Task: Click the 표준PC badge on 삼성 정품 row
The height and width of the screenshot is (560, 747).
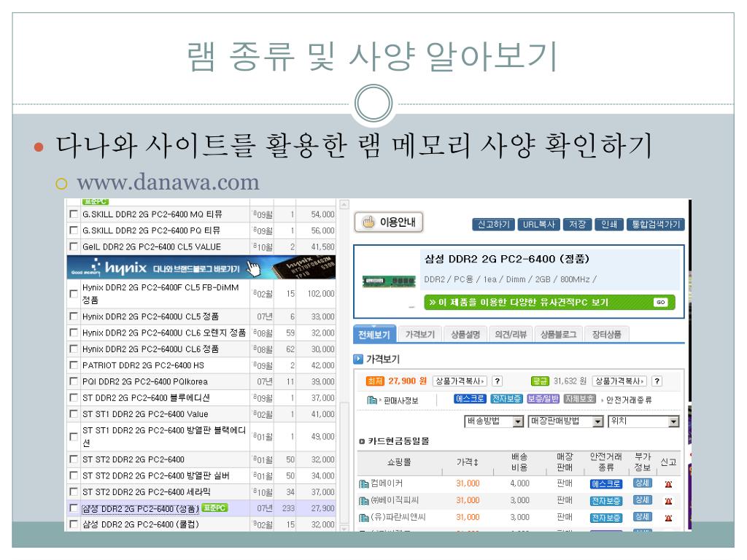Action: pos(214,508)
